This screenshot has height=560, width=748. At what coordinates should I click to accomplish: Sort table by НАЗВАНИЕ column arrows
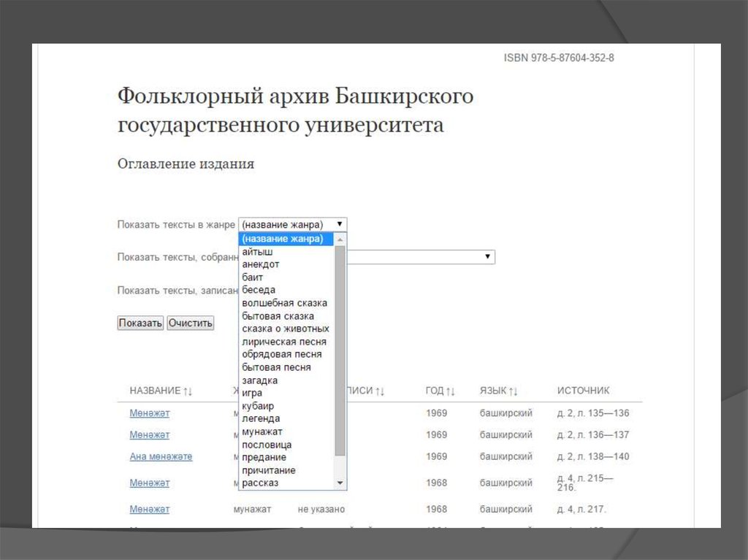[x=188, y=391]
